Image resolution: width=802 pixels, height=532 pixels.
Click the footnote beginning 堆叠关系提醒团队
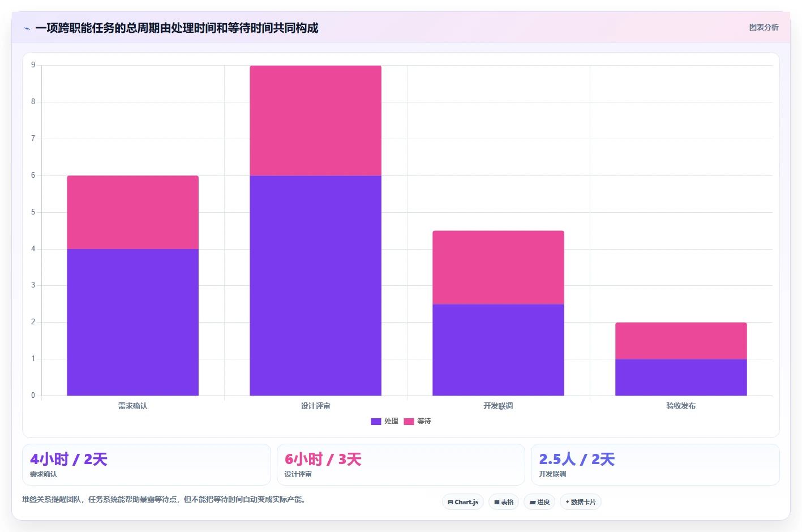(164, 499)
